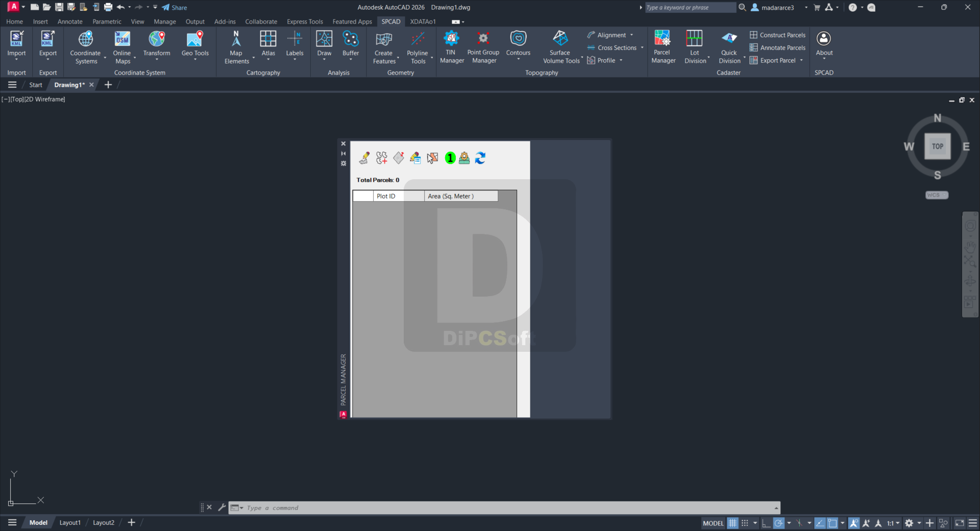Expand the Draw tool dropdown

click(x=324, y=60)
